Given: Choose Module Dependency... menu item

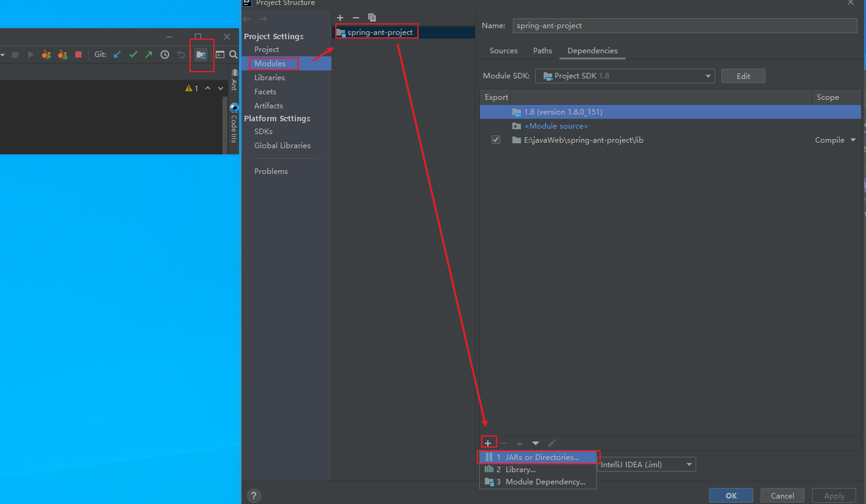Looking at the screenshot, I should pyautogui.click(x=538, y=481).
